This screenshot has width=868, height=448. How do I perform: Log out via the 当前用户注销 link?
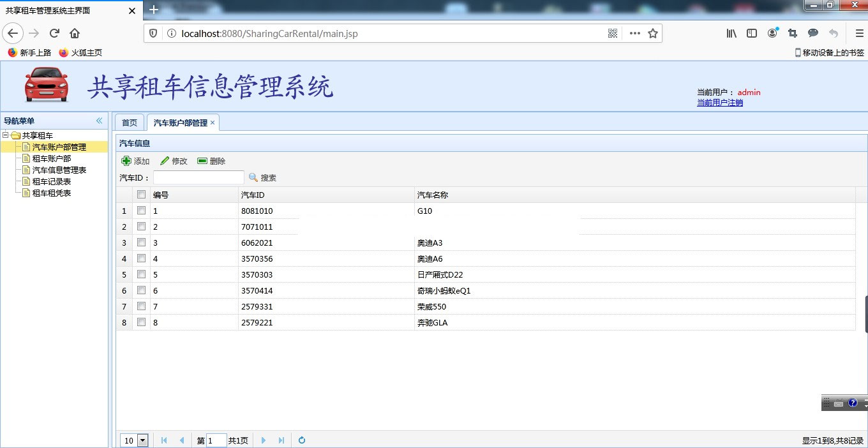pyautogui.click(x=720, y=102)
